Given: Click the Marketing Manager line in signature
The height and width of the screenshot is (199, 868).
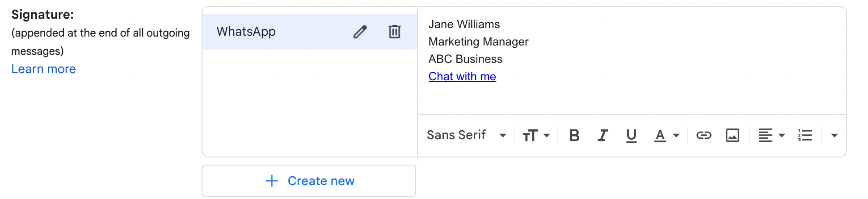Looking at the screenshot, I should [478, 42].
